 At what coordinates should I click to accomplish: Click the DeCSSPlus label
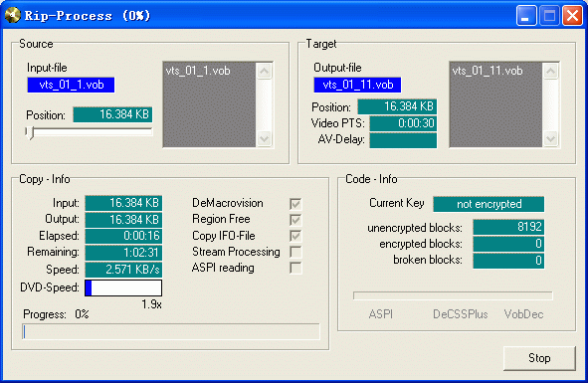(x=460, y=314)
